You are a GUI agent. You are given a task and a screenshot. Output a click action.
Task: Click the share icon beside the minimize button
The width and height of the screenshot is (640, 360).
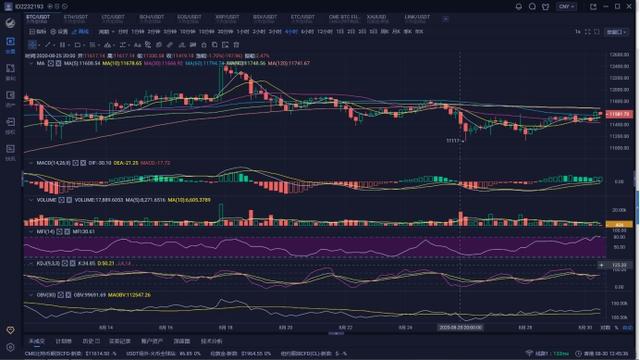click(x=593, y=7)
